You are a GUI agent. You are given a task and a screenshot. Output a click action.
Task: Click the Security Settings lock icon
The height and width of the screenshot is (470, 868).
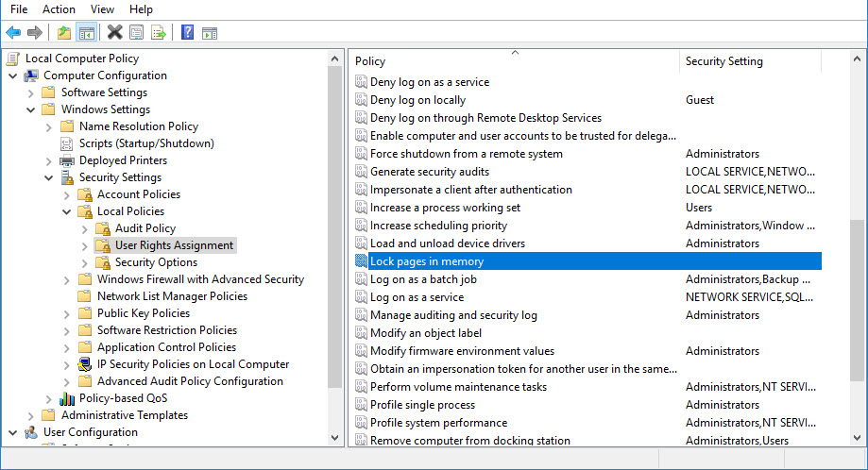tap(67, 177)
